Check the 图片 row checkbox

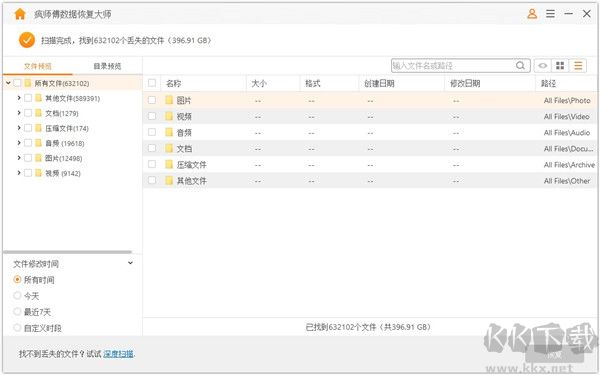pos(152,100)
